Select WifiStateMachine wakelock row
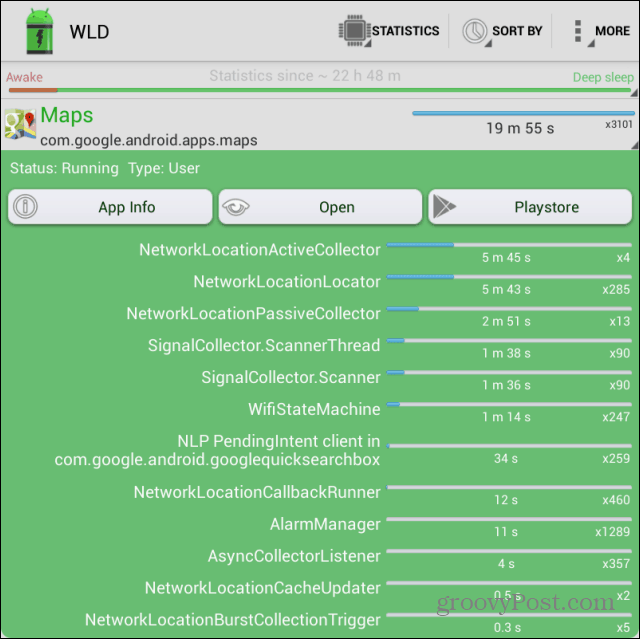640x639 pixels. click(320, 409)
